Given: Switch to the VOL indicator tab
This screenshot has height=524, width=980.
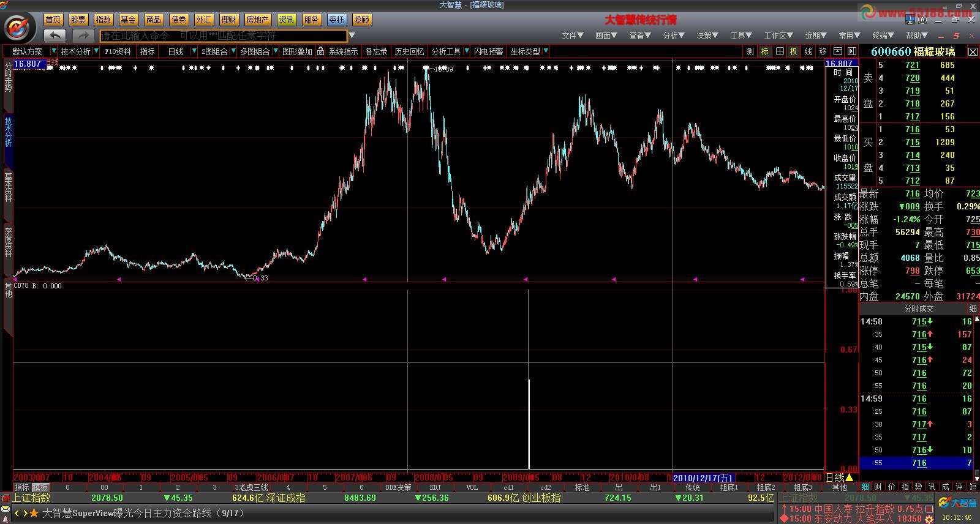Looking at the screenshot, I should (x=472, y=488).
